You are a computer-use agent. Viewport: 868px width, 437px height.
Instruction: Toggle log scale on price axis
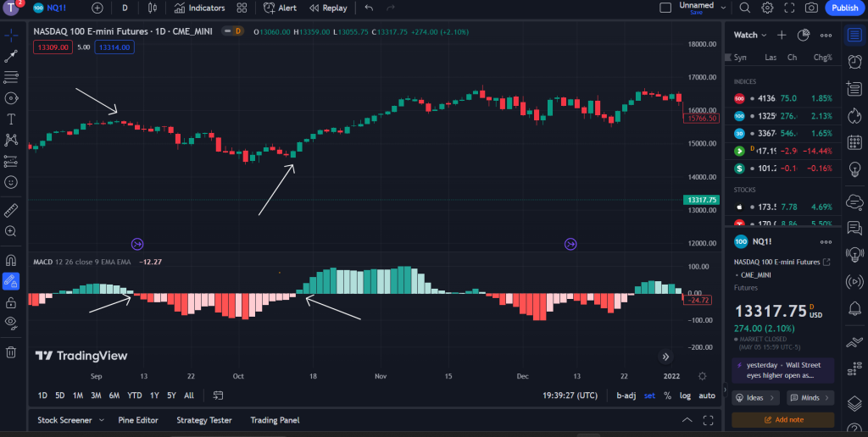(685, 396)
